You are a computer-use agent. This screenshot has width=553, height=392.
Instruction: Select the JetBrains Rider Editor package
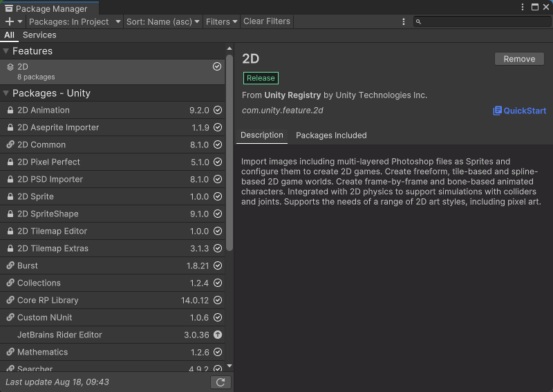112,335
